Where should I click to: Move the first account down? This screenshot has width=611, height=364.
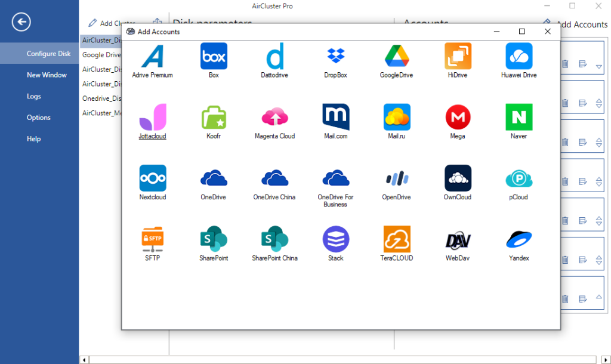click(x=599, y=67)
